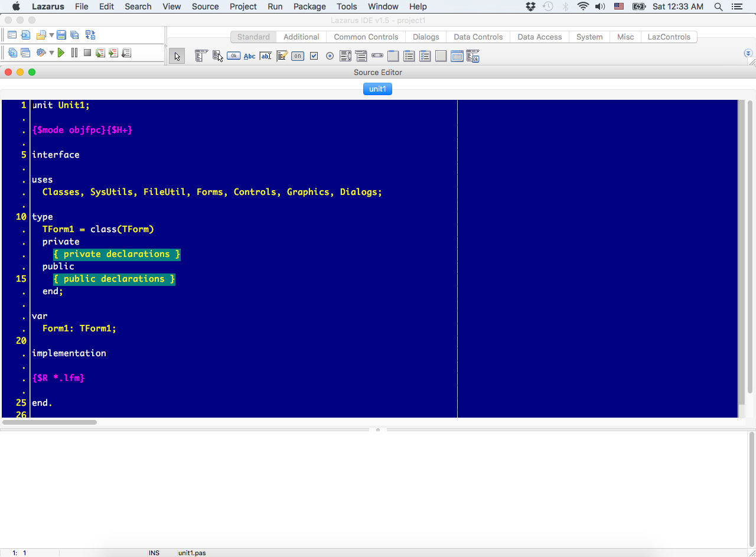Select the TToggleBox 'on' component
This screenshot has width=756, height=557.
pos(298,56)
